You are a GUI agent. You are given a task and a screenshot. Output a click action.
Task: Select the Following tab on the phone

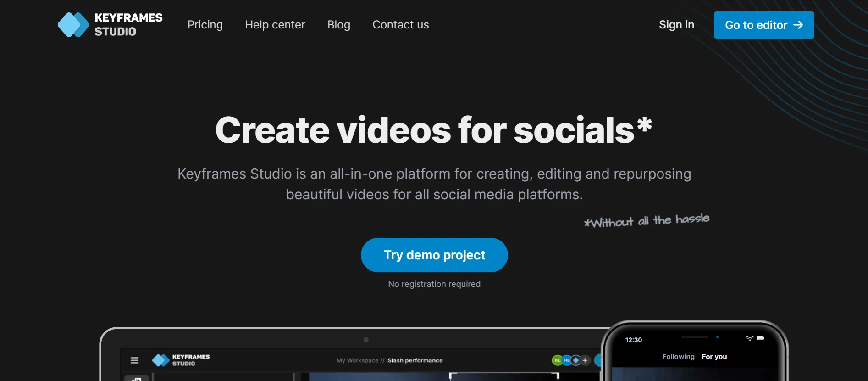tap(678, 357)
